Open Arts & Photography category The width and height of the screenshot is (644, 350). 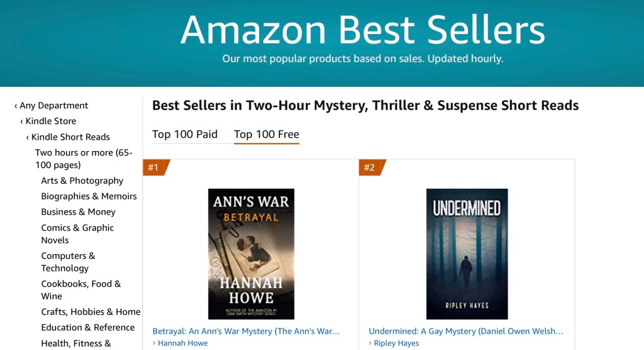[82, 181]
